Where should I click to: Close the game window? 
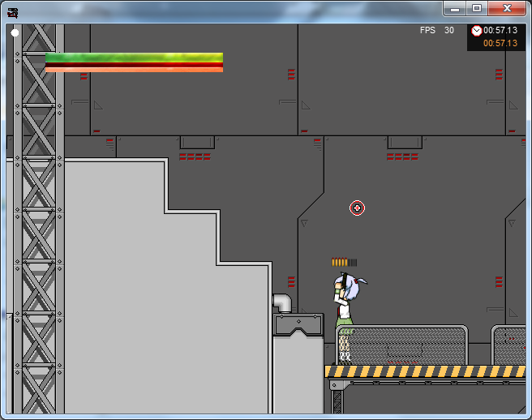[507, 8]
